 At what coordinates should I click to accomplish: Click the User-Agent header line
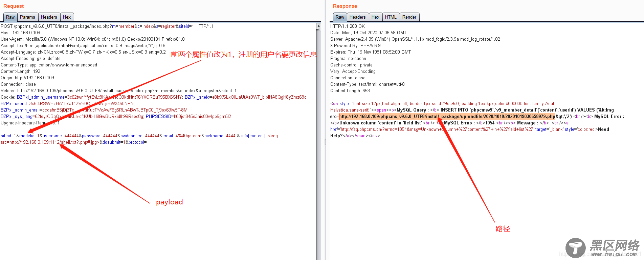tap(93, 39)
